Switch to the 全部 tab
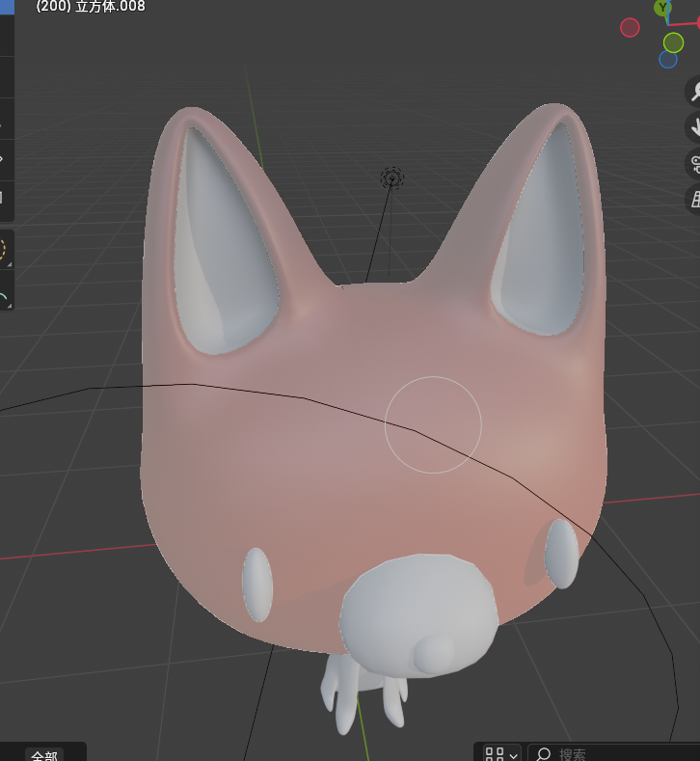Screen dimensions: 700x761 coord(44,755)
